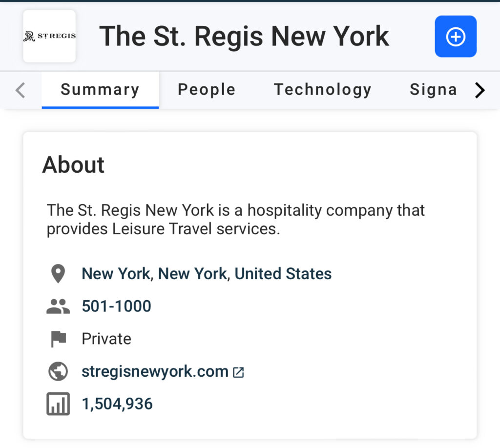Click the flag icon beside Private
The image size is (500, 448).
pos(59,339)
